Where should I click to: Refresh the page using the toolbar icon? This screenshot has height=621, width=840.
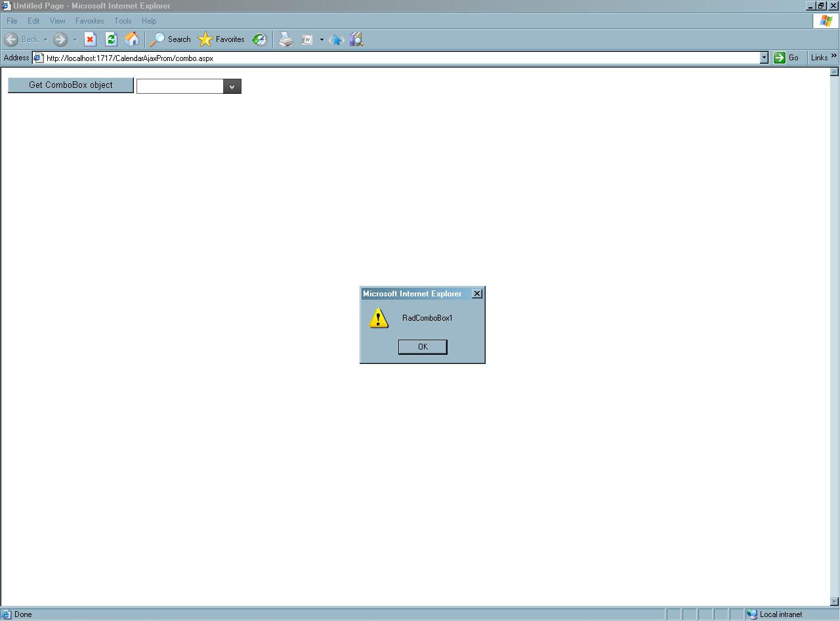pyautogui.click(x=111, y=39)
